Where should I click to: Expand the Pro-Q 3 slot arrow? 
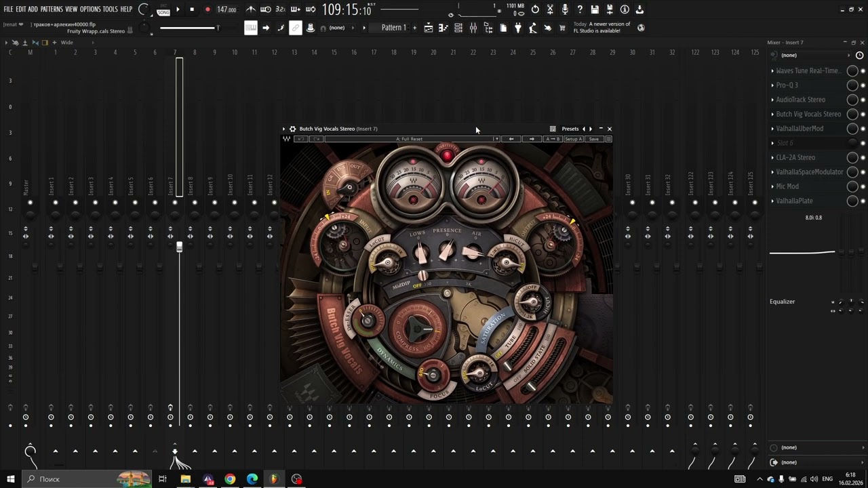coord(772,85)
